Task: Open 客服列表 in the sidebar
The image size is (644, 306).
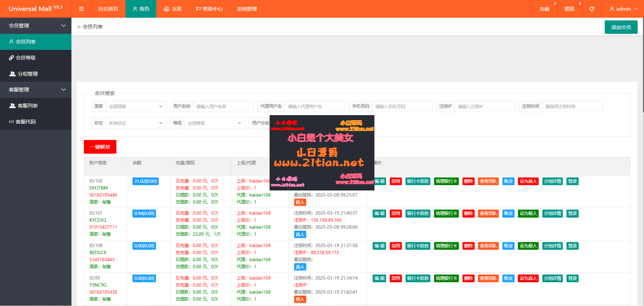Action: [36, 105]
